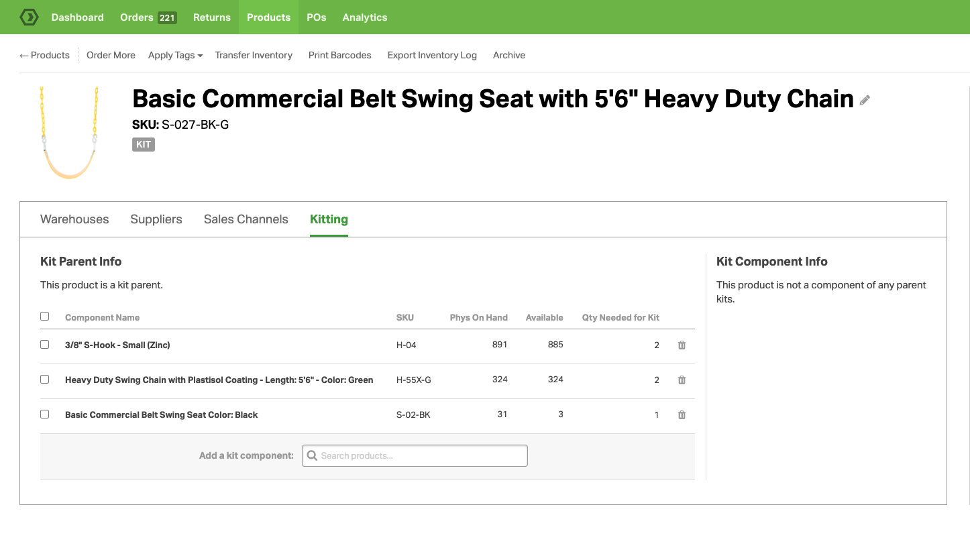
Task: Toggle the select-all components checkbox
Action: [x=45, y=317]
